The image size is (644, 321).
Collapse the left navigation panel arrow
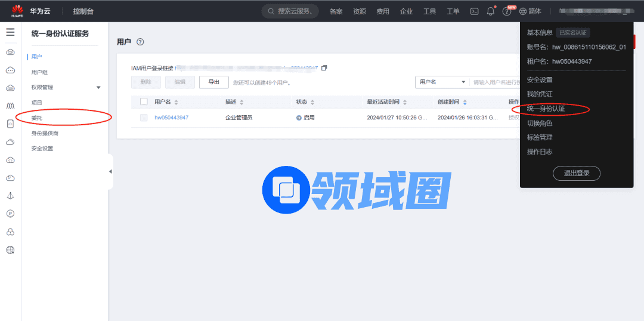pyautogui.click(x=110, y=172)
